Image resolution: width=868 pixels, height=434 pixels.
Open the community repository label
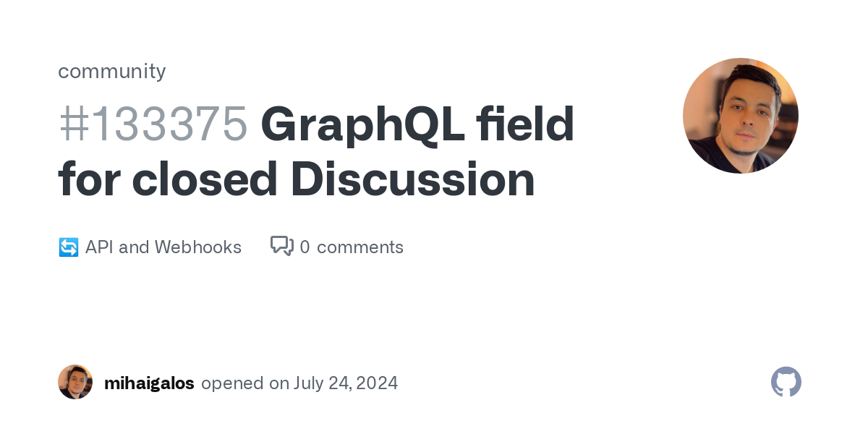[x=112, y=71]
